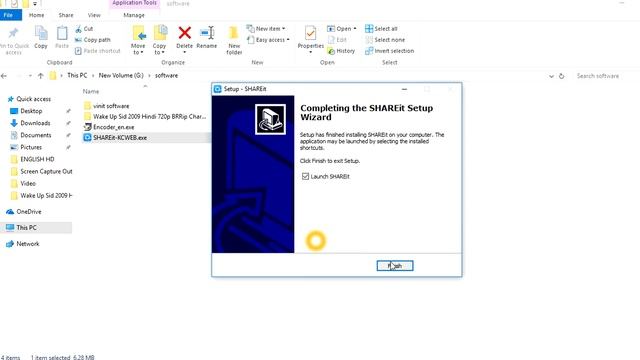This screenshot has width=640, height=360.
Task: Click the Paste shortcut ribbon option
Action: pyautogui.click(x=98, y=51)
